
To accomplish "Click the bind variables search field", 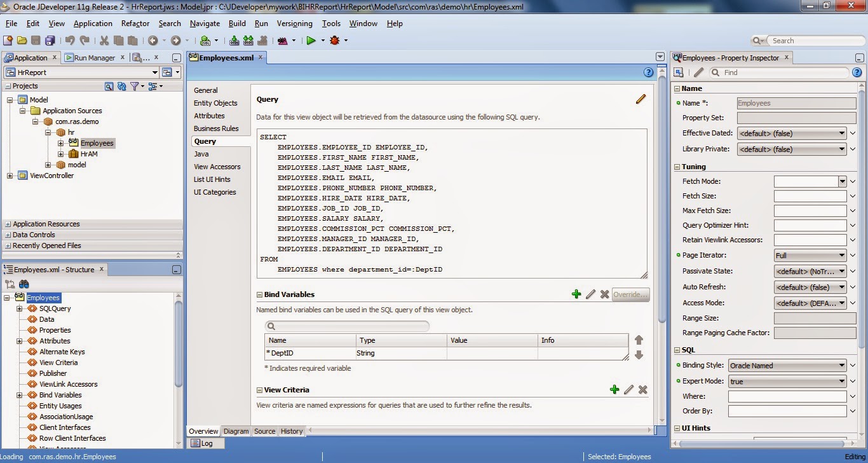I will click(347, 326).
